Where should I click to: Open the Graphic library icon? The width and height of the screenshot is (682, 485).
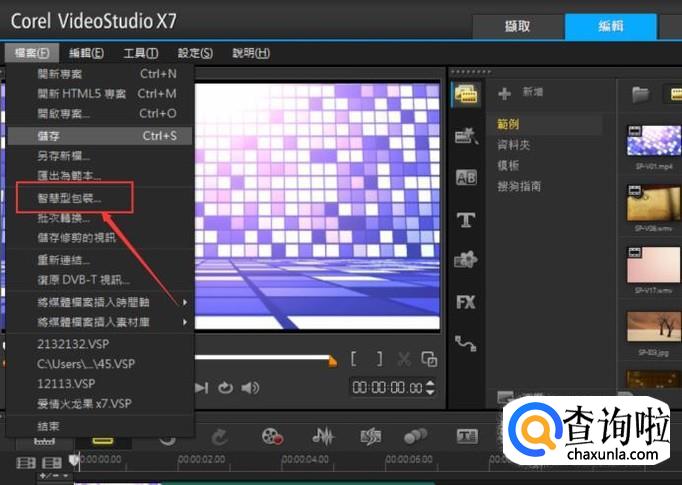[x=466, y=260]
